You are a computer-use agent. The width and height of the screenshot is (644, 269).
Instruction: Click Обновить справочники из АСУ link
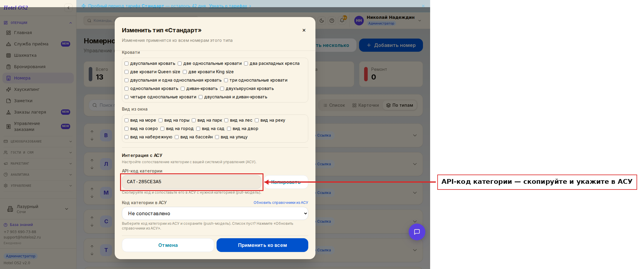click(x=281, y=203)
